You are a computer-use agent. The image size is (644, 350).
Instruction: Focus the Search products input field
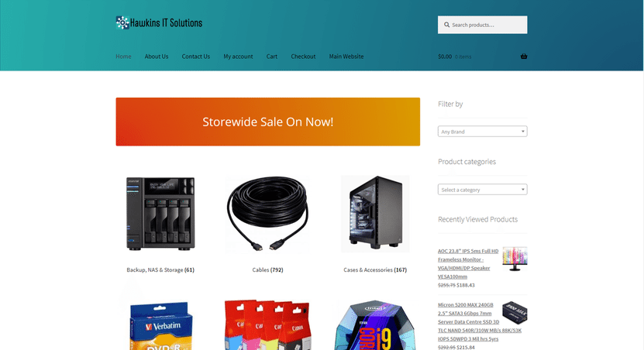pos(483,25)
